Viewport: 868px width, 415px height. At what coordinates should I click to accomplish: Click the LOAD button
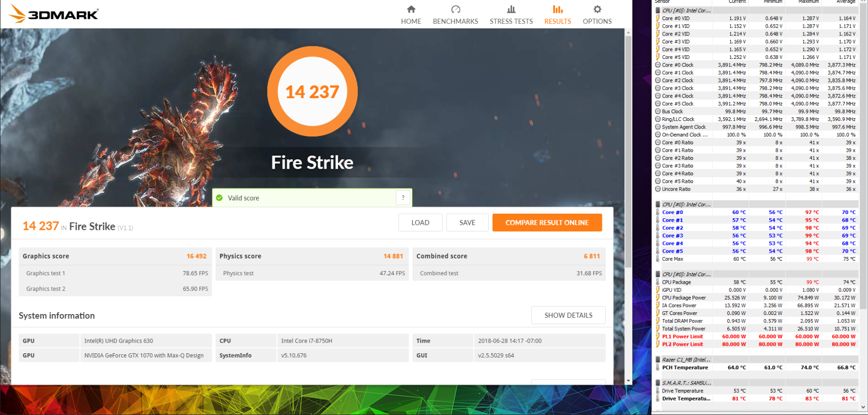420,222
